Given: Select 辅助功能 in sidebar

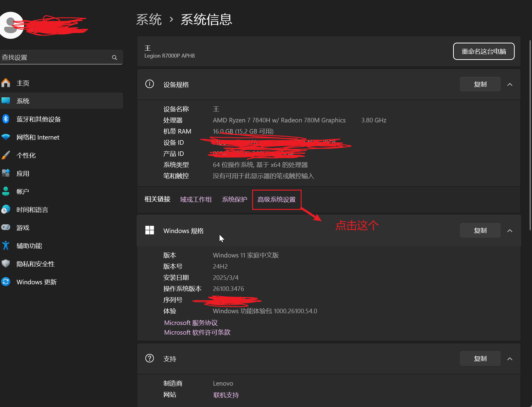Looking at the screenshot, I should tap(62, 246).
